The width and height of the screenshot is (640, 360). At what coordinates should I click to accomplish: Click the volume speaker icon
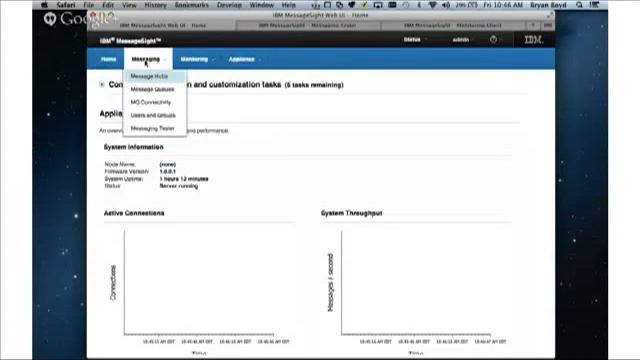446,5
